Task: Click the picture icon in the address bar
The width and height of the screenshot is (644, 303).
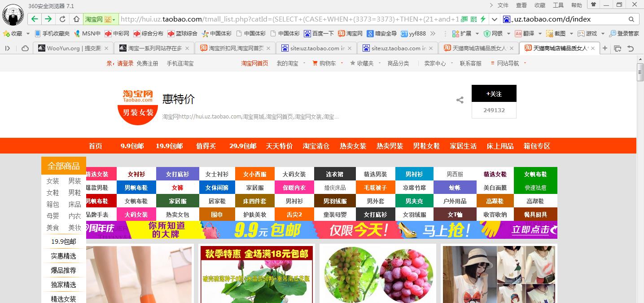Action: coord(465,19)
